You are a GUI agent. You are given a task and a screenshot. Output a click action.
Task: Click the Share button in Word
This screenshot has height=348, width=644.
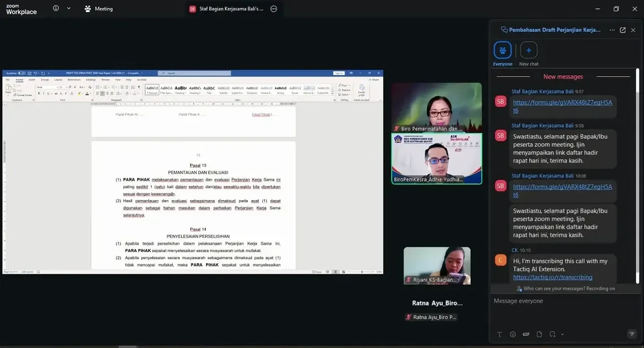(374, 80)
